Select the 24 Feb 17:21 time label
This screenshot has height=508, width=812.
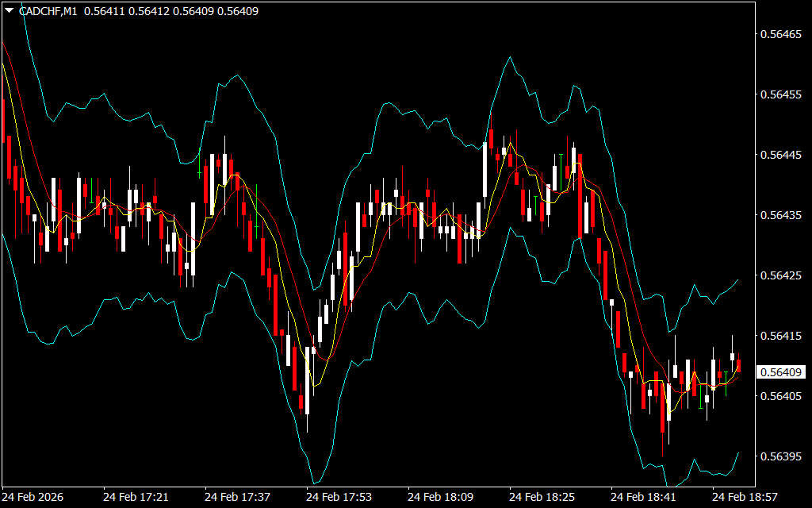136,497
